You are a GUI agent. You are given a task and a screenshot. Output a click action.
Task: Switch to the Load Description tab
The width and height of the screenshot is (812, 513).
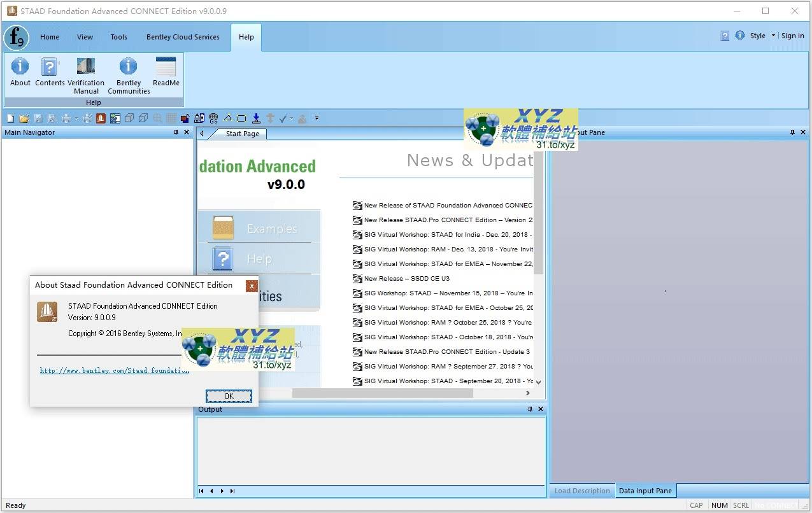point(582,491)
